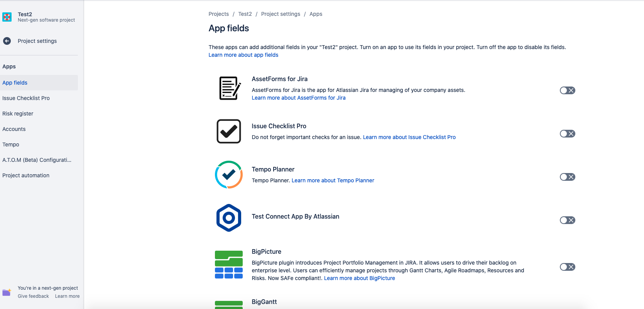644x309 pixels.
Task: Click the AssetForms for Jira title
Action: 280,79
